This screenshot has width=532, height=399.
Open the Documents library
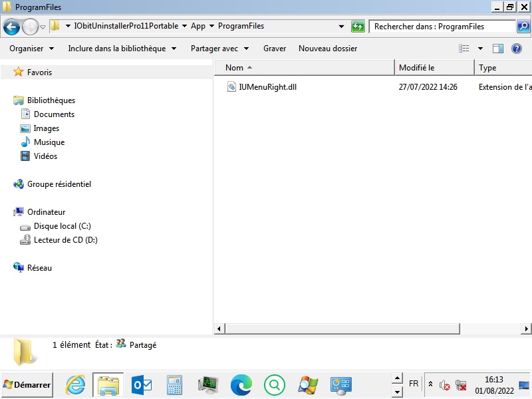[54, 114]
